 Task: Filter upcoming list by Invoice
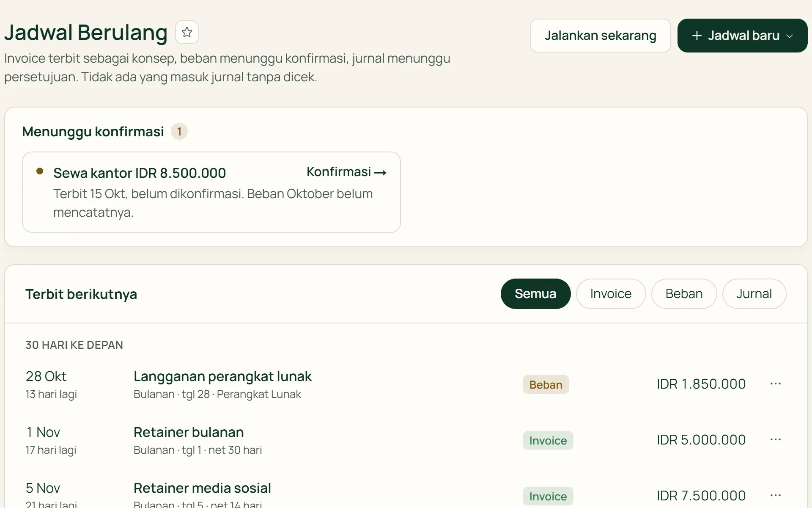[x=611, y=294]
